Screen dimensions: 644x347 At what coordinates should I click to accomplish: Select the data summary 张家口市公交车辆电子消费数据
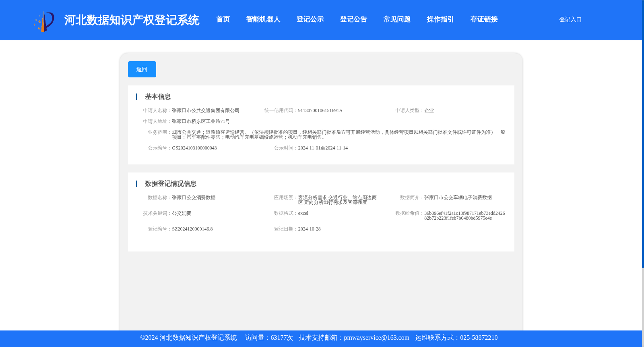tap(458, 197)
